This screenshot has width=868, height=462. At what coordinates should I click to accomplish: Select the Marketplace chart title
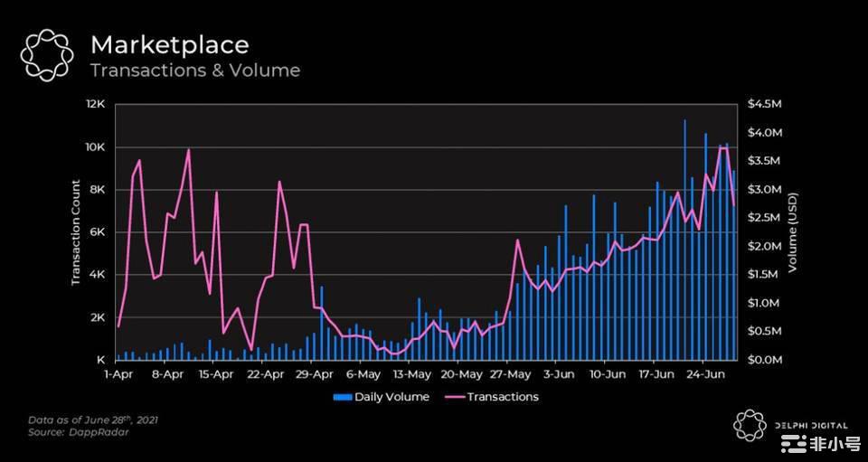coord(169,43)
